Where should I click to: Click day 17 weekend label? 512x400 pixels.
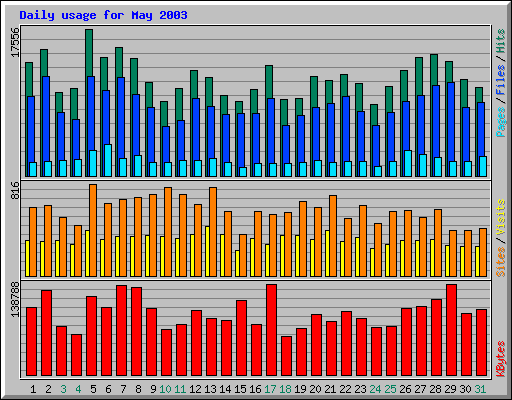(270, 389)
